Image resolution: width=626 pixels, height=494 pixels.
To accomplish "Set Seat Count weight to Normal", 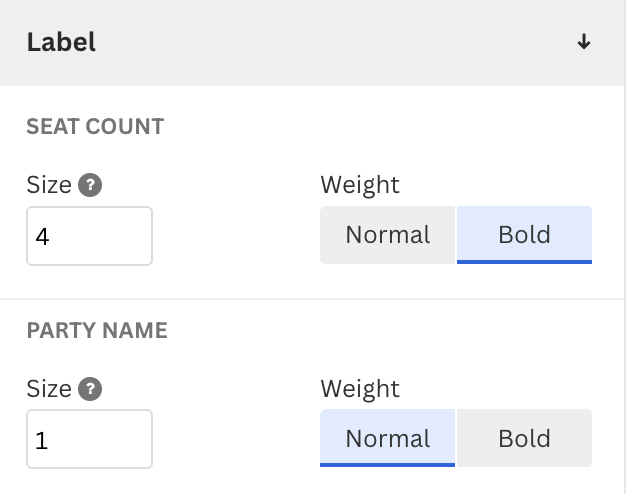I will pos(388,235).
